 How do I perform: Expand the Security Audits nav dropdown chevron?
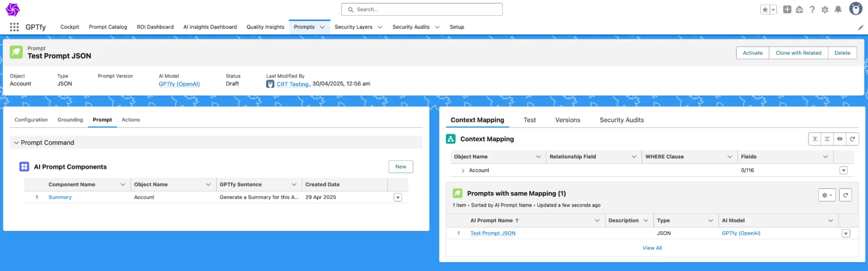pyautogui.click(x=437, y=27)
